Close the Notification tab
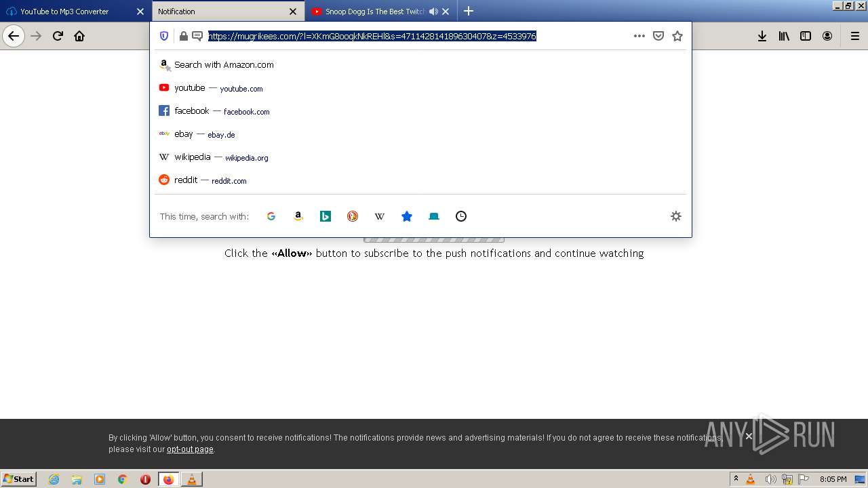Image resolution: width=868 pixels, height=488 pixels. click(x=293, y=12)
